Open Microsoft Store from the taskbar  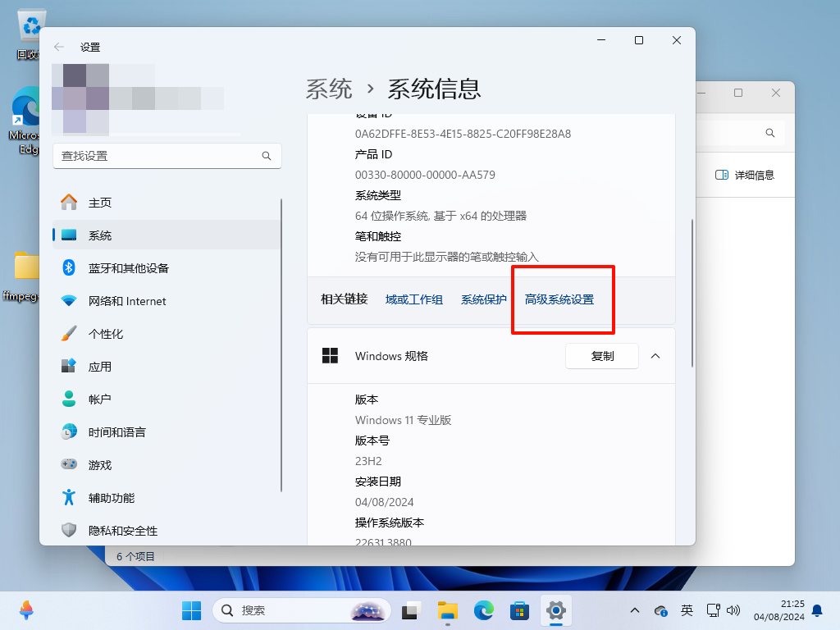(x=519, y=610)
